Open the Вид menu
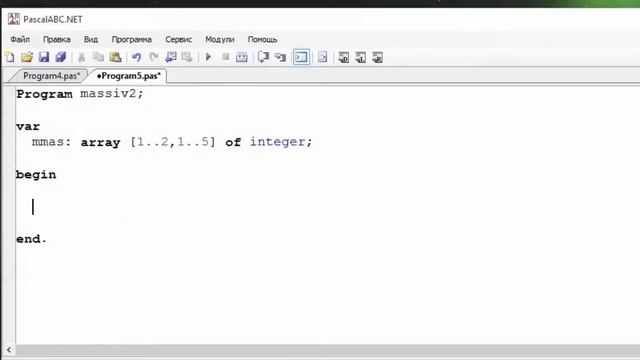 (91, 40)
